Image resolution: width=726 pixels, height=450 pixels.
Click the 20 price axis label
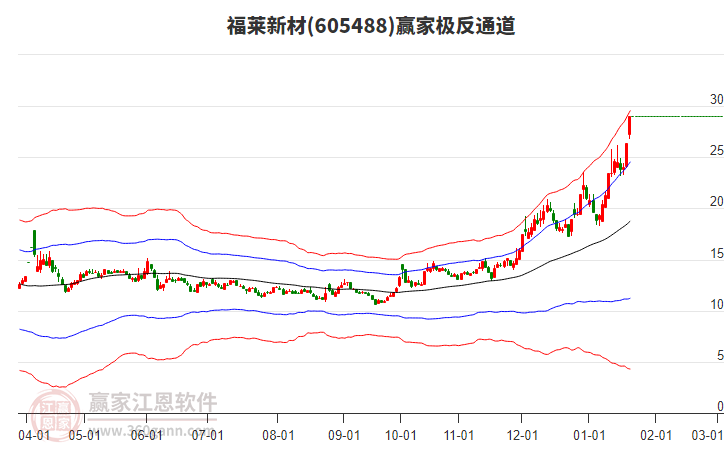(717, 201)
